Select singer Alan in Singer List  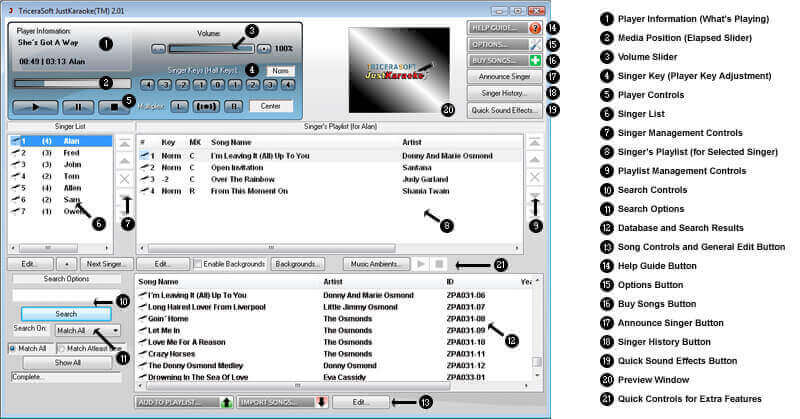pyautogui.click(x=60, y=141)
